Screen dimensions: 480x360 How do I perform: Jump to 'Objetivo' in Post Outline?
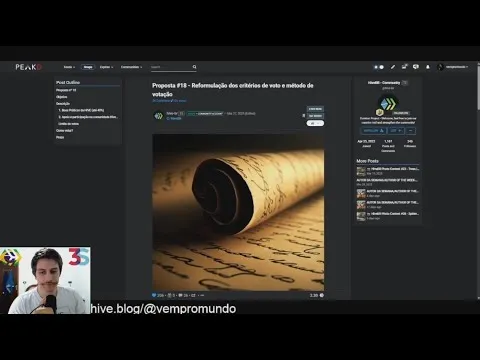[62, 97]
